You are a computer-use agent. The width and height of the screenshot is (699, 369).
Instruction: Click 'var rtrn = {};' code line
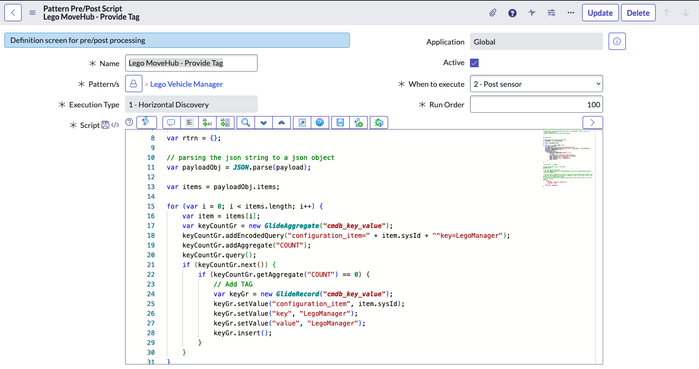[x=193, y=138]
